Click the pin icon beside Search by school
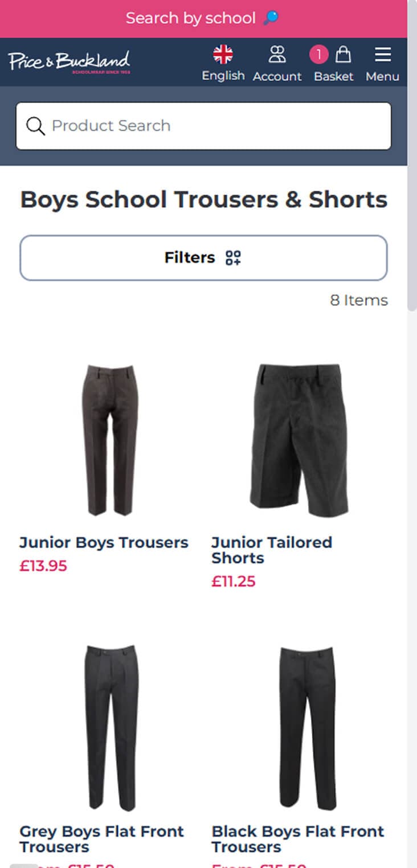The height and width of the screenshot is (868, 417). [271, 18]
